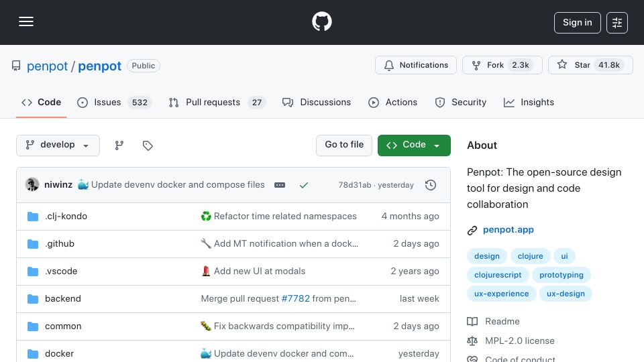
Task: Open the Readme link
Action: 493,321
